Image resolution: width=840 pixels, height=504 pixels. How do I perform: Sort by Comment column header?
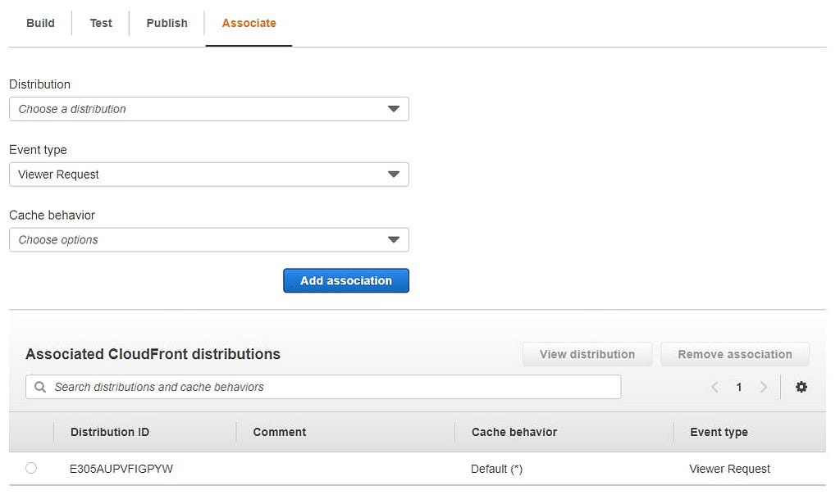[280, 432]
